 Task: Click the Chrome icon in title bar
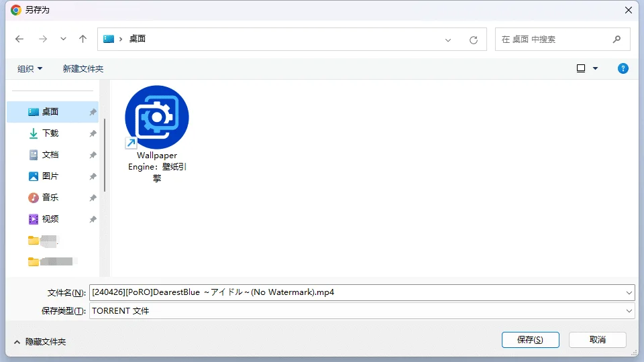point(16,10)
